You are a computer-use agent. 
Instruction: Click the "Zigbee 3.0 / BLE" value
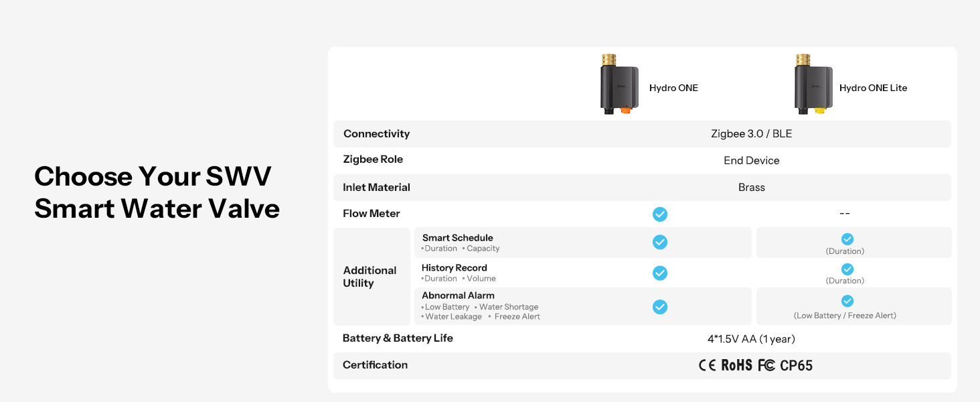[751, 134]
